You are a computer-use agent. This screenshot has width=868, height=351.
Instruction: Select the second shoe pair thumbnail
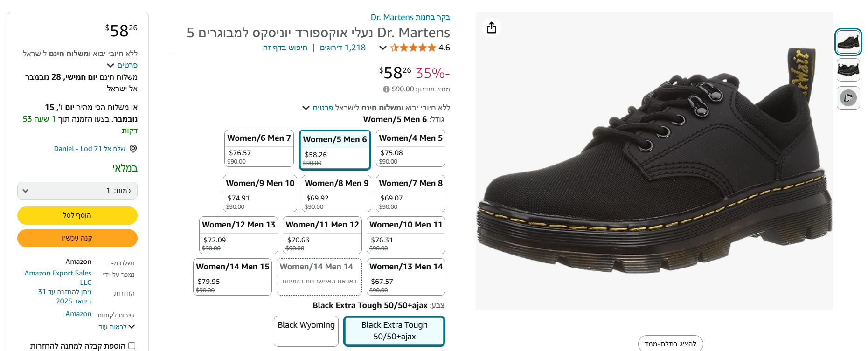pyautogui.click(x=848, y=70)
